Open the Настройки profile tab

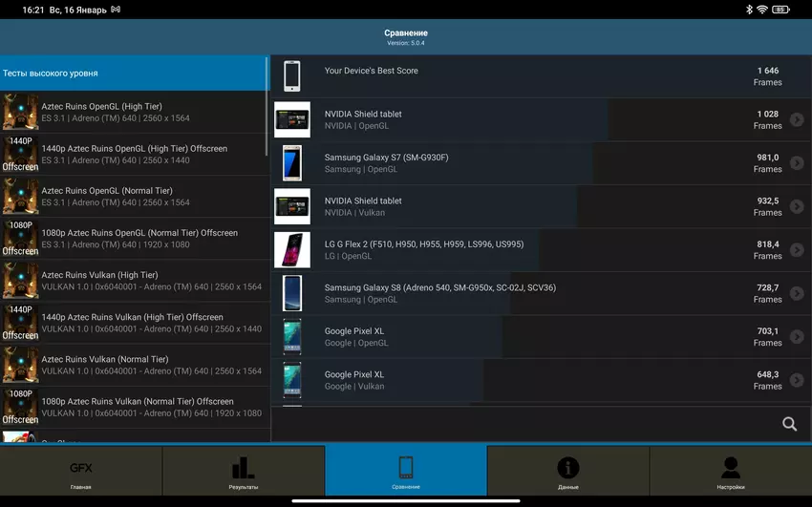tap(730, 472)
